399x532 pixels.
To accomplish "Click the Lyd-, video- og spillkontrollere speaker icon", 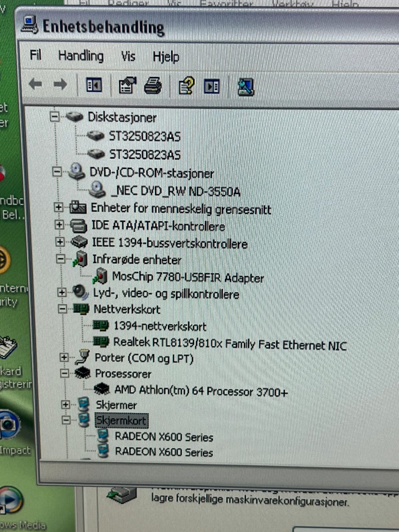I will click(81, 292).
